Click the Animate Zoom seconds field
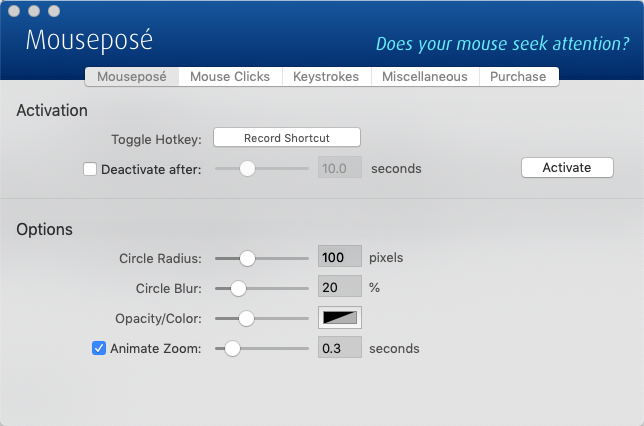Image resolution: width=644 pixels, height=426 pixels. click(339, 349)
